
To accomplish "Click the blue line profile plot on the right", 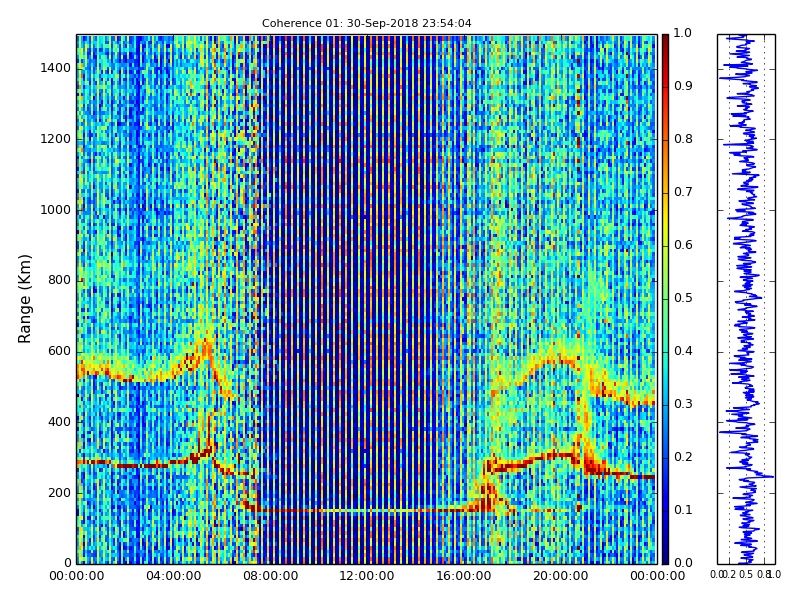I will tap(746, 299).
